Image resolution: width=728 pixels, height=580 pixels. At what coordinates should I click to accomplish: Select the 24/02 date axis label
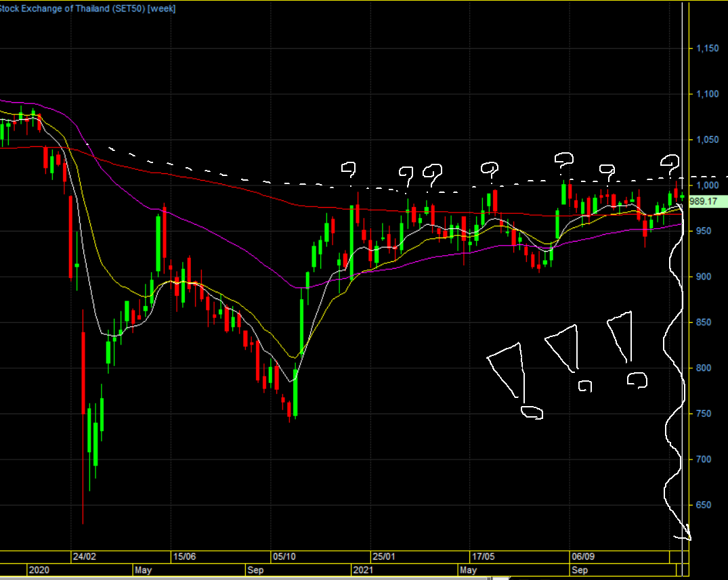point(85,556)
